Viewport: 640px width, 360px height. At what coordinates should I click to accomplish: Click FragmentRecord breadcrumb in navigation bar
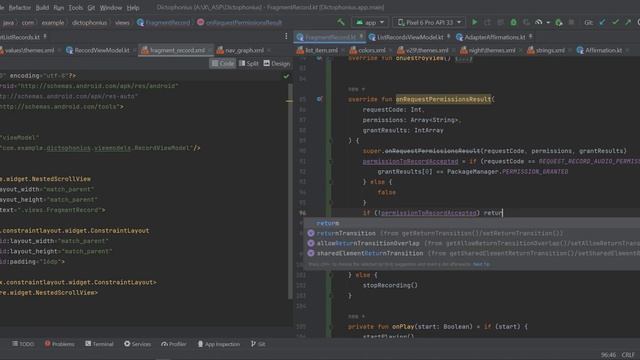point(163,22)
